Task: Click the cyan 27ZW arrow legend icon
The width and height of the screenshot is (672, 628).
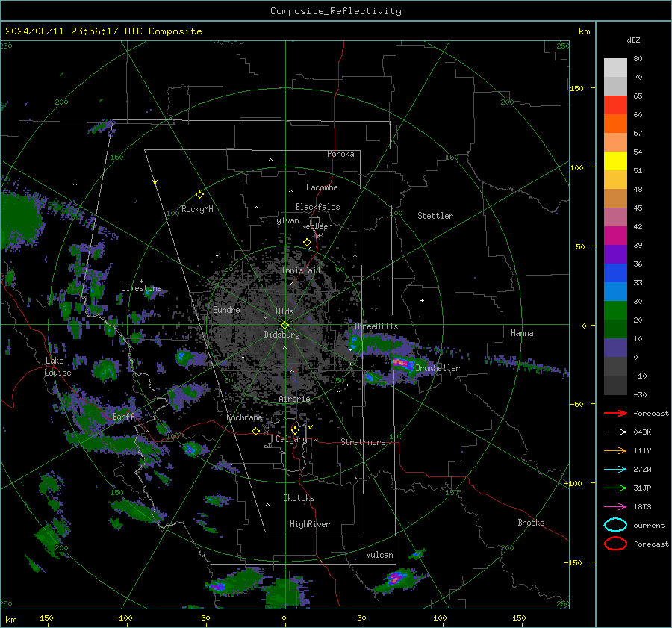Action: (615, 470)
